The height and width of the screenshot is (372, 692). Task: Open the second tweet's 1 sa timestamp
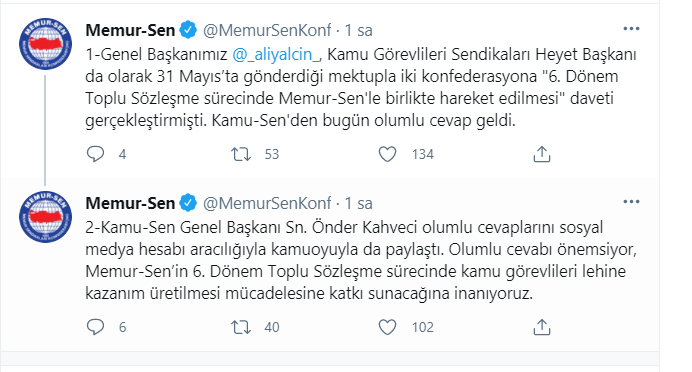(358, 203)
